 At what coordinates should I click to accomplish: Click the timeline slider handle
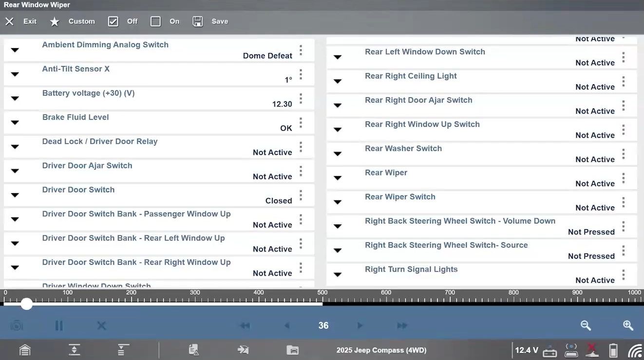point(27,304)
